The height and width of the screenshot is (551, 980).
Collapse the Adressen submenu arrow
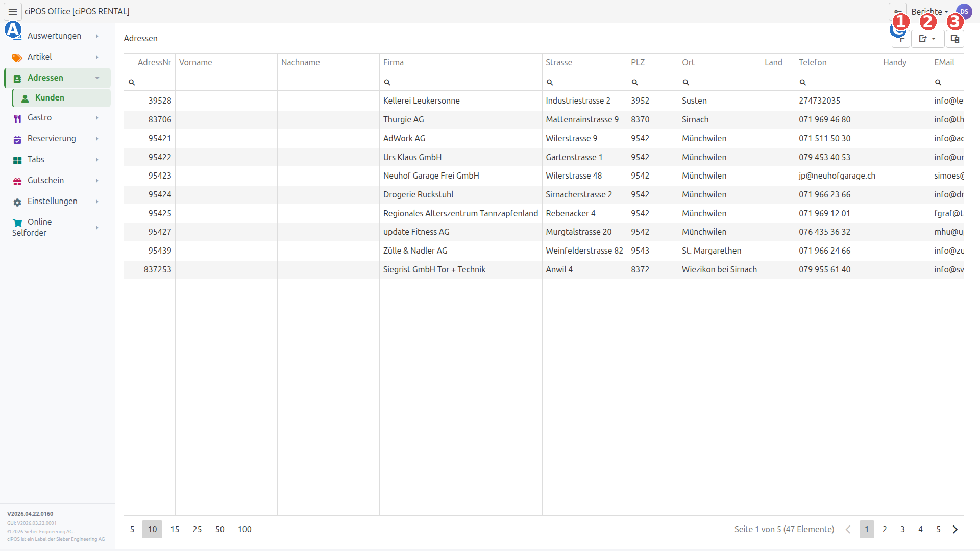[x=97, y=78]
